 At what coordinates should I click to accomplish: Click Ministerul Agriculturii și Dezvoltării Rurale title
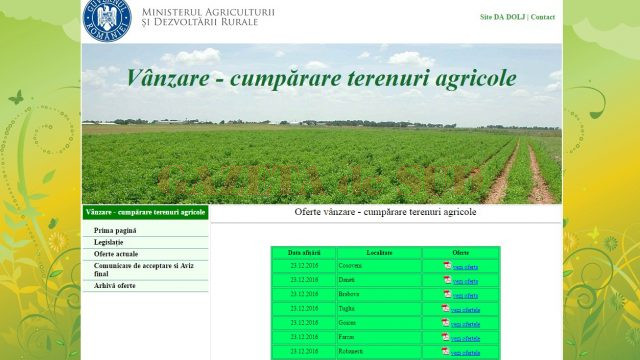tap(208, 17)
